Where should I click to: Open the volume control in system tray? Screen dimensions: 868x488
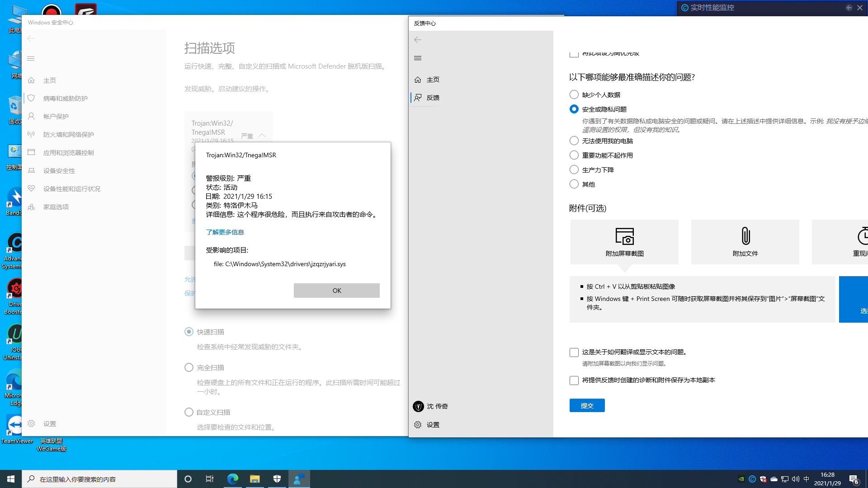[796, 479]
